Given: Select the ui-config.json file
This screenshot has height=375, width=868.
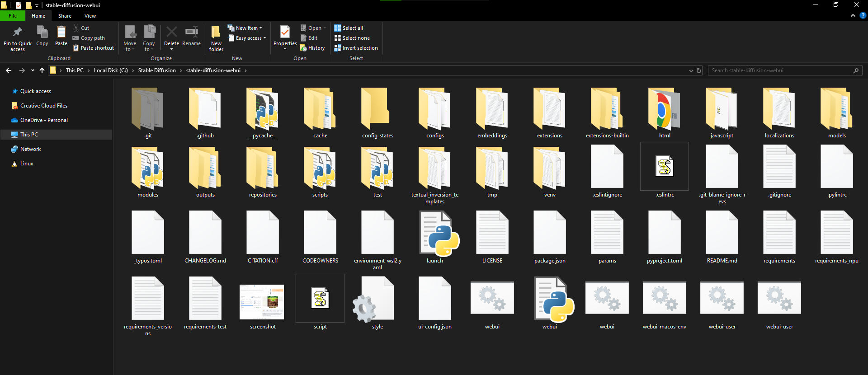Looking at the screenshot, I should [x=435, y=303].
